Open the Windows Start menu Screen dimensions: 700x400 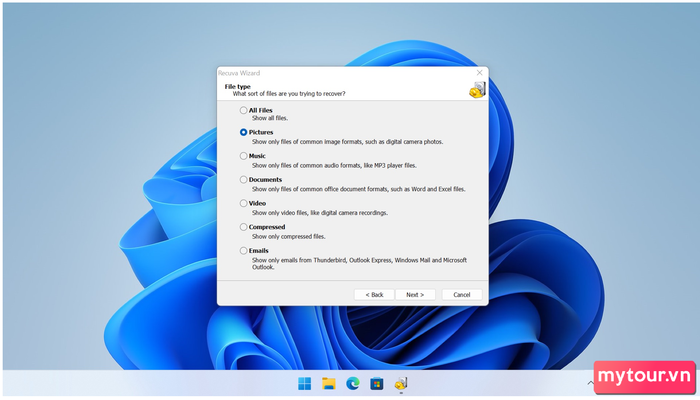(304, 383)
